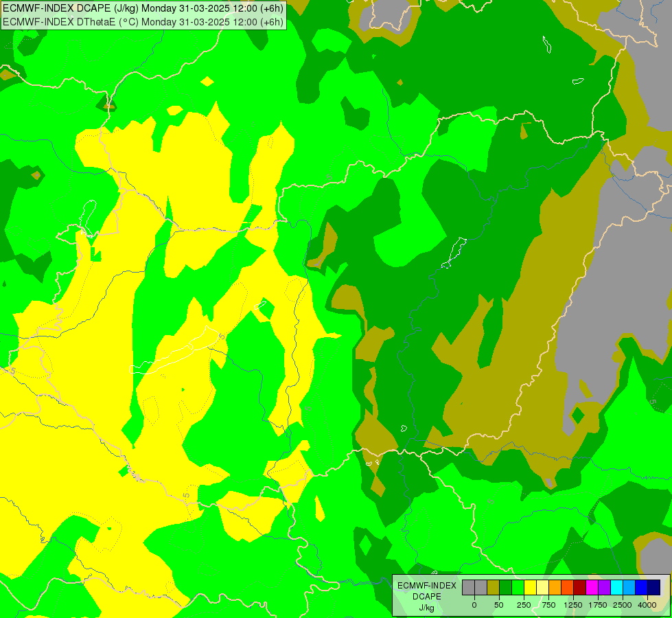Select the pale yellow legend swatch
672x618 pixels.
tap(542, 587)
